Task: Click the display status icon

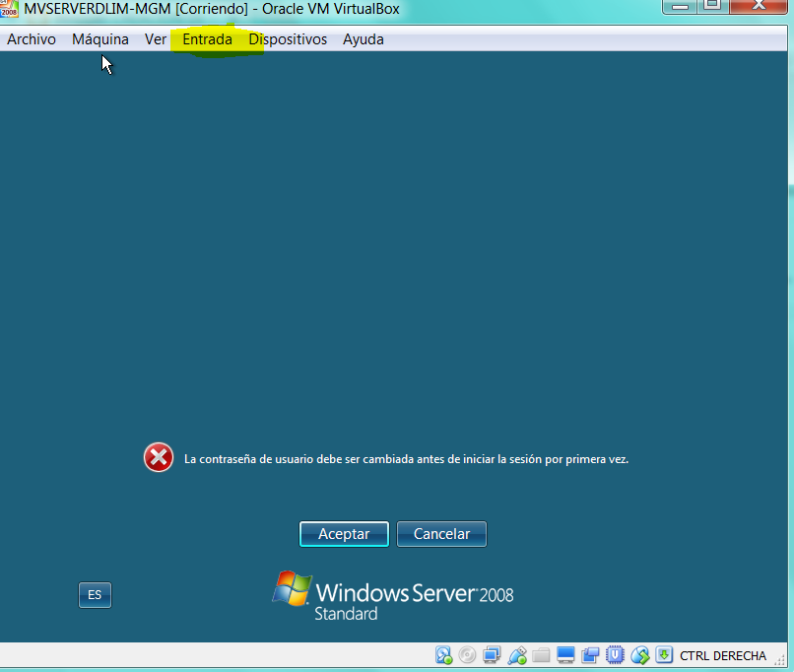Action: [x=565, y=655]
